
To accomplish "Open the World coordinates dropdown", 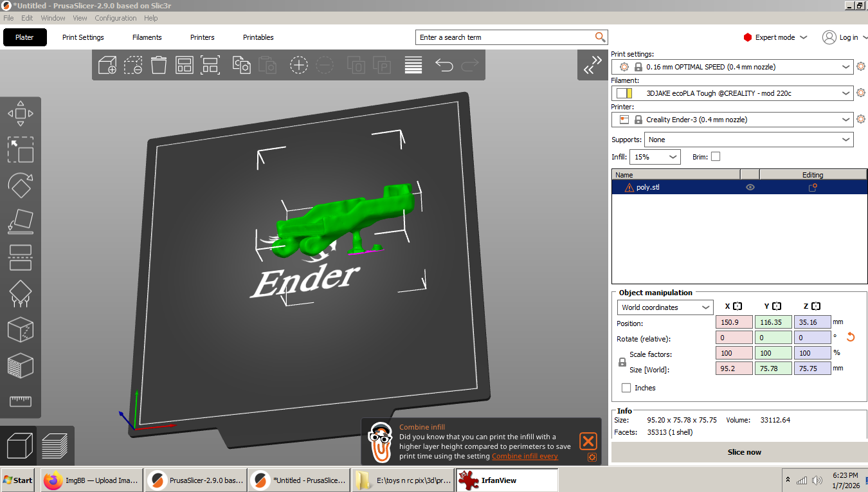I will [x=665, y=307].
